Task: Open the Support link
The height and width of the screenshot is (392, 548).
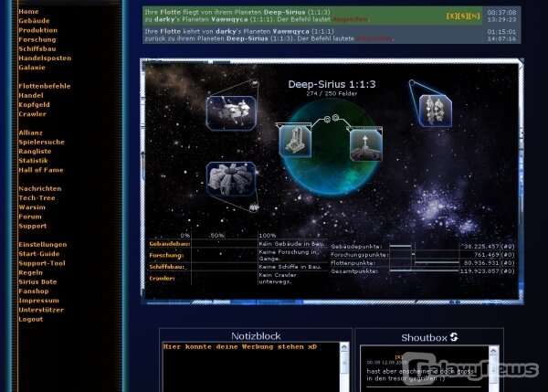Action: pyautogui.click(x=33, y=227)
